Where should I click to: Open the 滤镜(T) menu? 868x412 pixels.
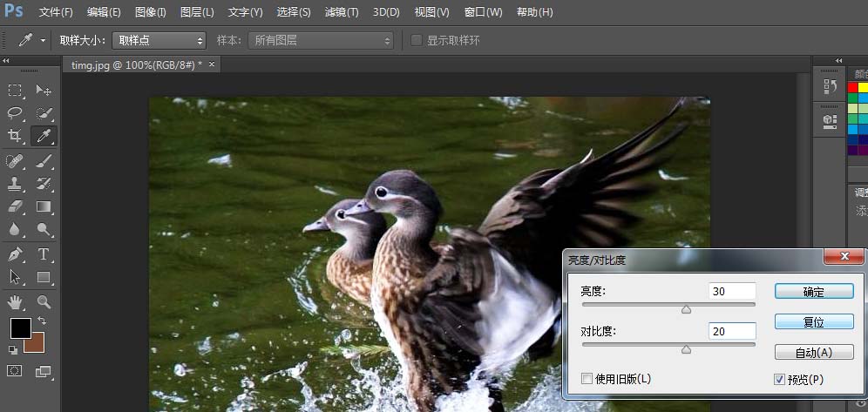click(x=341, y=11)
